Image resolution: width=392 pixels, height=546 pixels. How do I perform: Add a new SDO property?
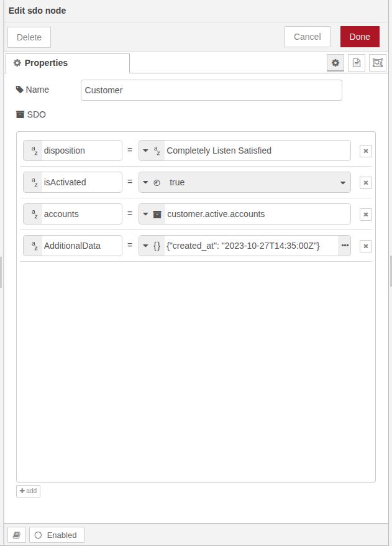pyautogui.click(x=28, y=491)
